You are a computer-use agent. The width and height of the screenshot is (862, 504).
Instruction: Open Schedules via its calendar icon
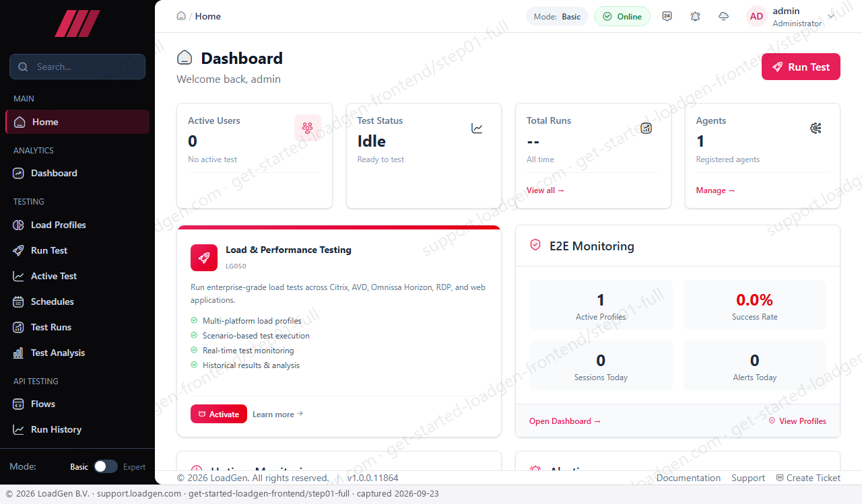[x=19, y=301]
